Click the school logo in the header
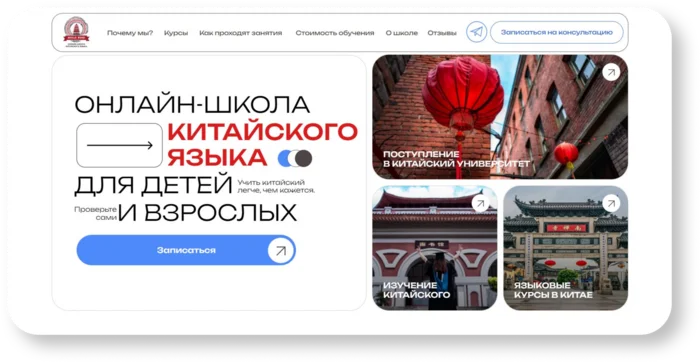The image size is (700, 363). [76, 32]
